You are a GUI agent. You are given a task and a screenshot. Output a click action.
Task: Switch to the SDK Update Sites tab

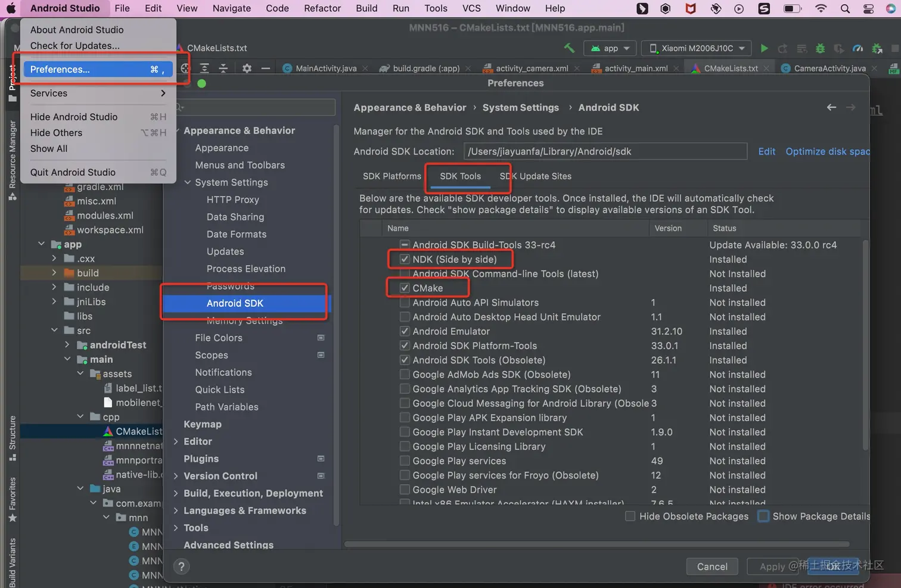coord(536,176)
